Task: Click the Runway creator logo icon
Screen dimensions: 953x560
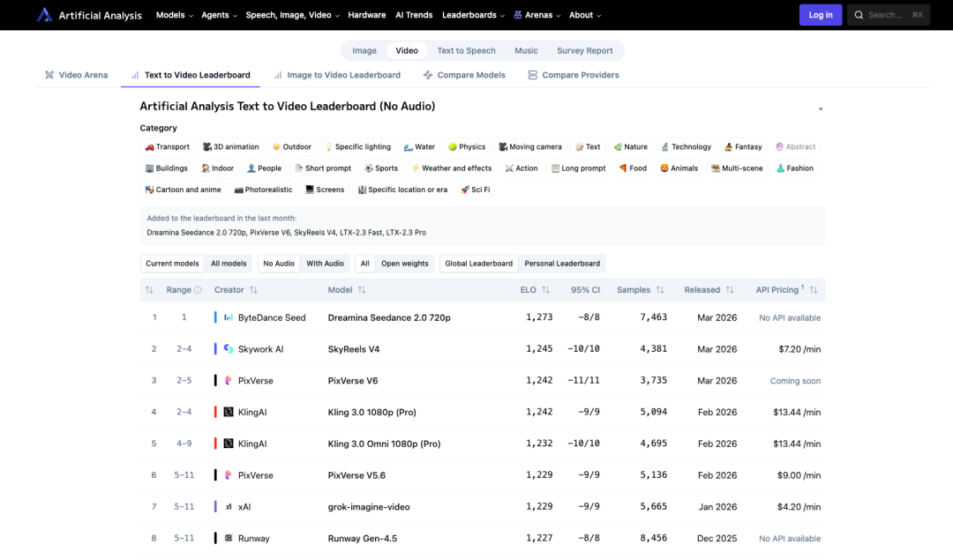Action: pos(229,538)
